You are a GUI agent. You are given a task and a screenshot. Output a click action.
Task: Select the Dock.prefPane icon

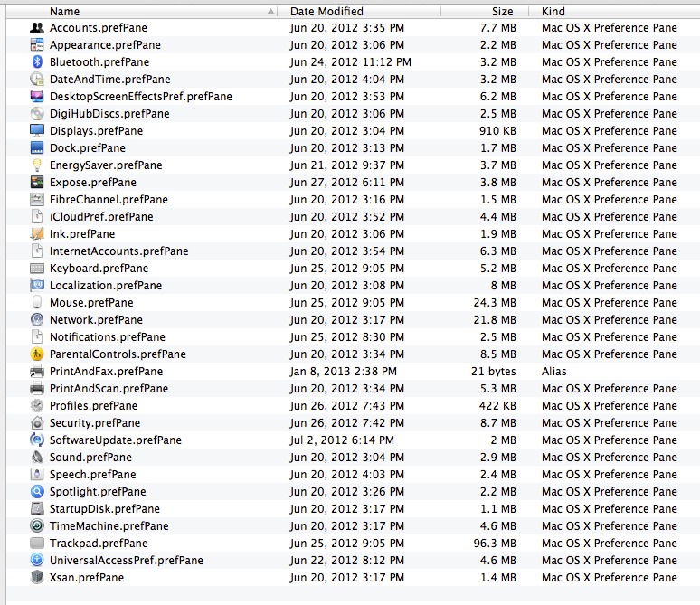pyautogui.click(x=37, y=147)
